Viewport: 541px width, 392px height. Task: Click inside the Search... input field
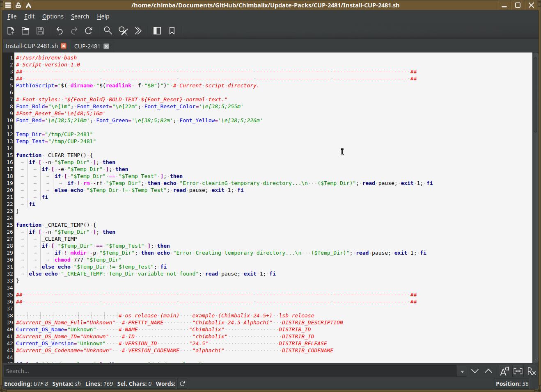tap(230, 371)
